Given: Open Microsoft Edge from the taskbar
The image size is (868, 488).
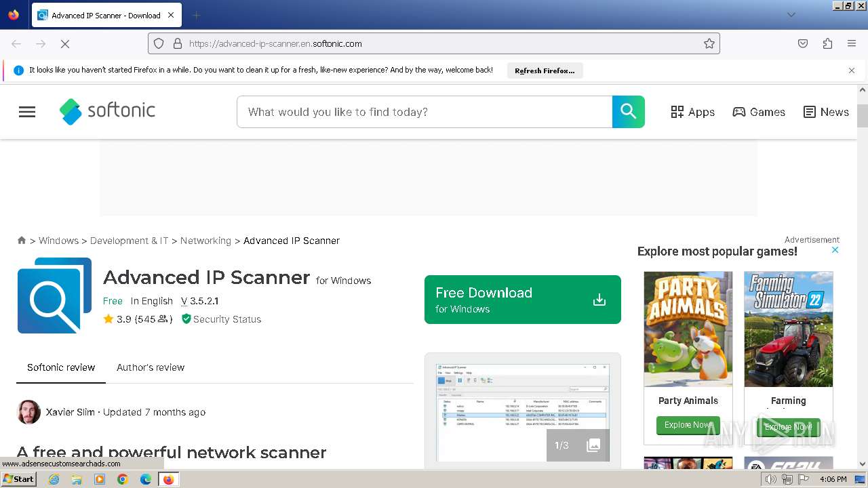Looking at the screenshot, I should [146, 479].
